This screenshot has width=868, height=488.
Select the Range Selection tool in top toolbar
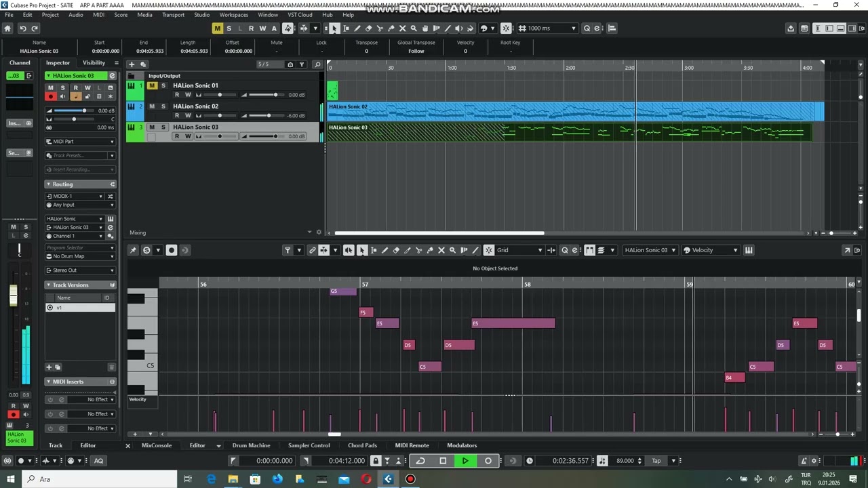(346, 28)
